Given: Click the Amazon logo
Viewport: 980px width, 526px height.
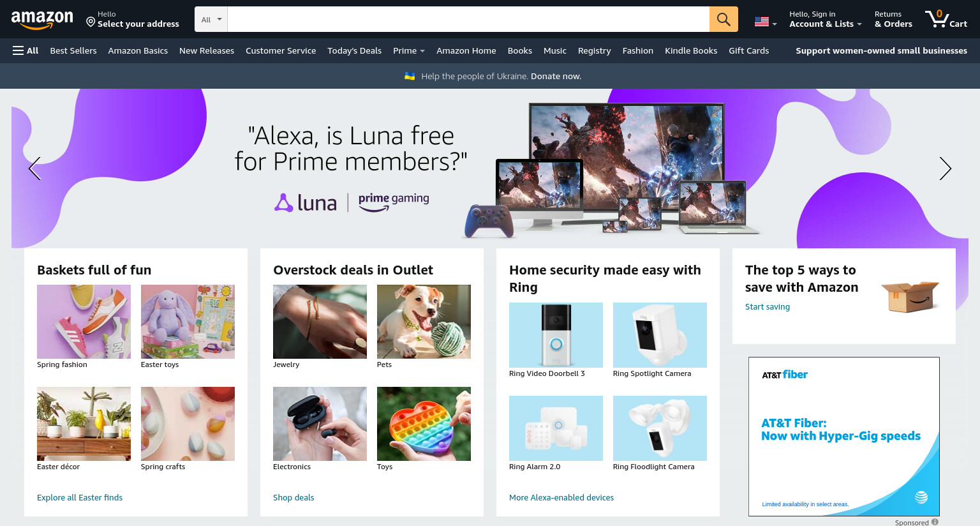Looking at the screenshot, I should click(x=42, y=20).
